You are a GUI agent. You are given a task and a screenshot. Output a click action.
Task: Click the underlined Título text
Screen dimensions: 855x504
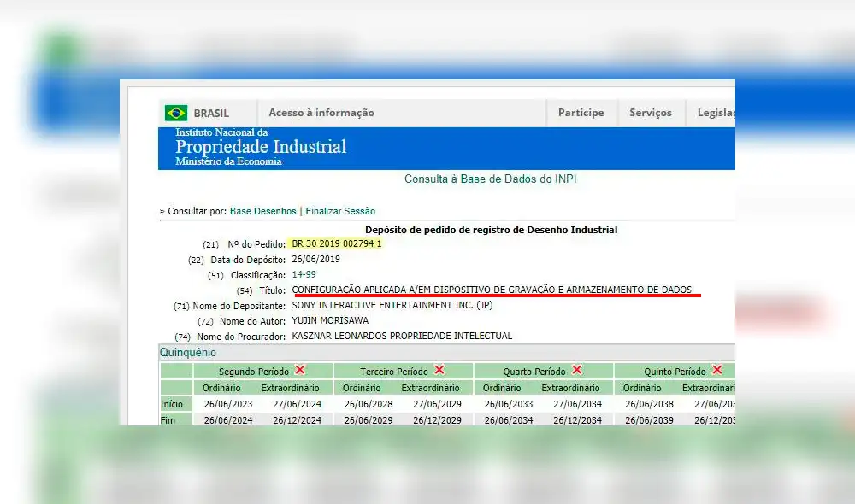(x=492, y=290)
